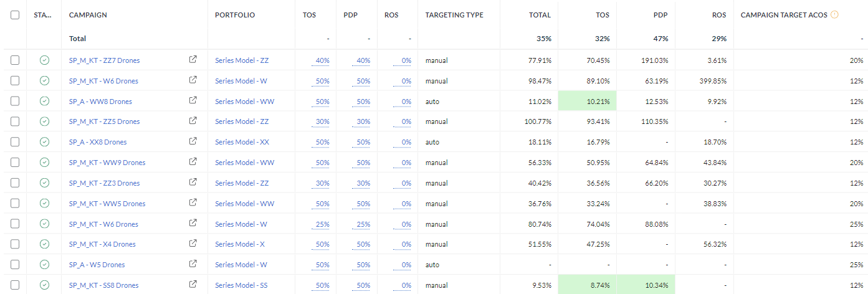868x294 pixels.
Task: Open external link icon for SS8 Drones row
Action: pyautogui.click(x=193, y=285)
